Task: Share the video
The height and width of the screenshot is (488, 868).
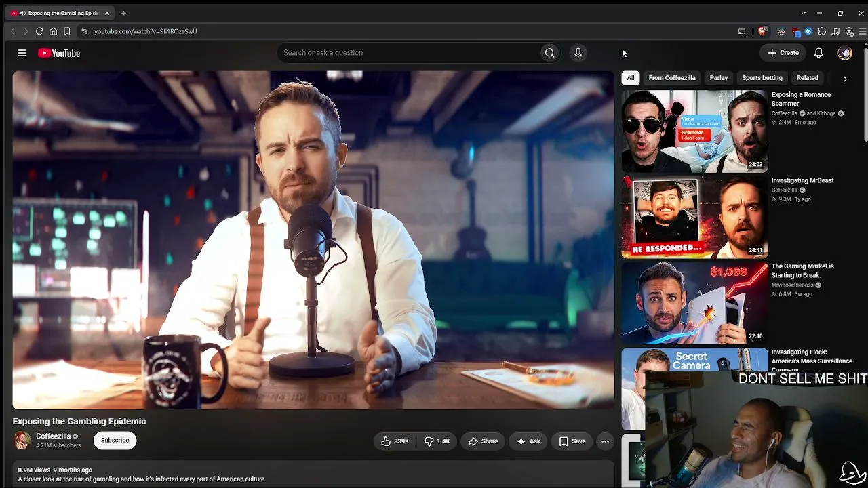Action: click(x=483, y=441)
